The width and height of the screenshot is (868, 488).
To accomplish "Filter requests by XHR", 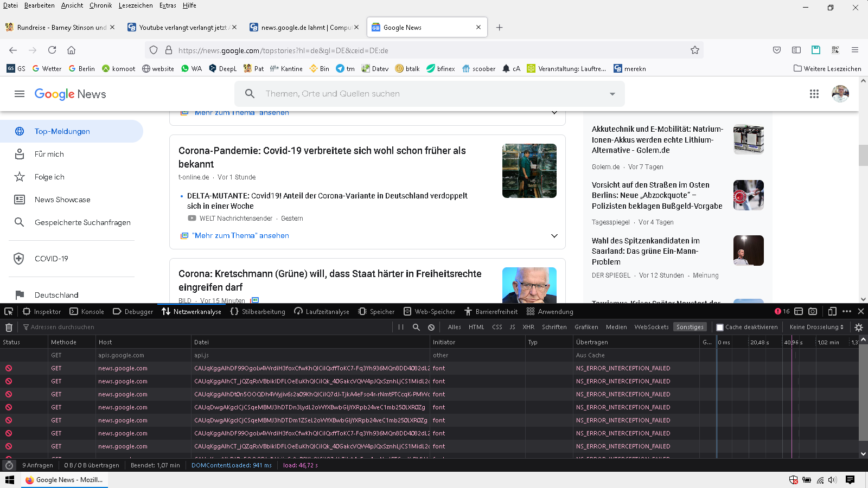I will (x=528, y=327).
